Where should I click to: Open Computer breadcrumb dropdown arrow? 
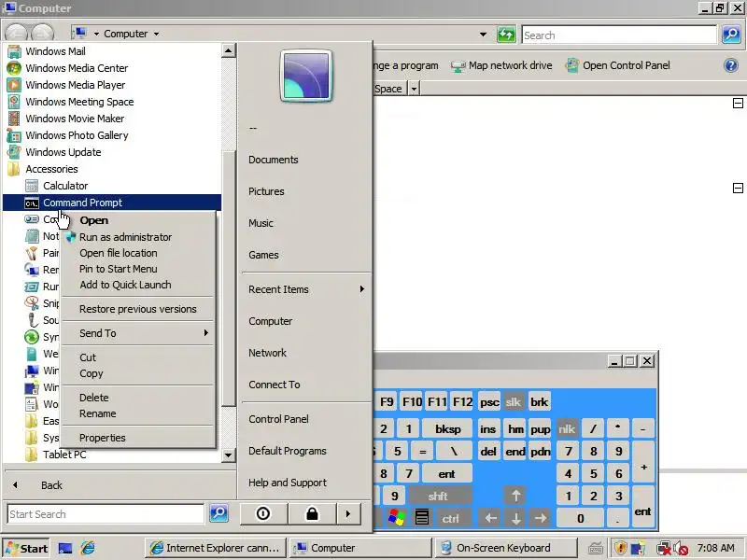(156, 35)
